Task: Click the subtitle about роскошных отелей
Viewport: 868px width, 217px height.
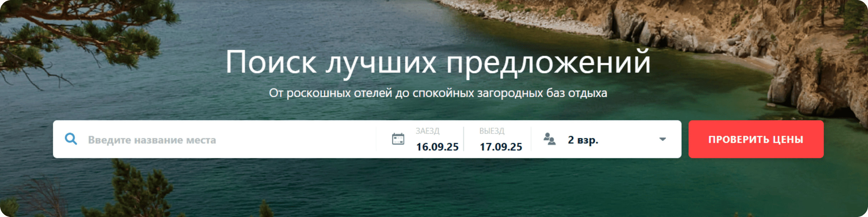Action: pyautogui.click(x=438, y=93)
